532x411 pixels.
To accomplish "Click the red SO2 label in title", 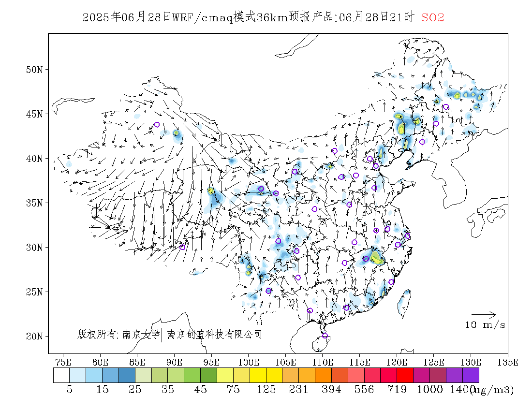I will 432,17.
